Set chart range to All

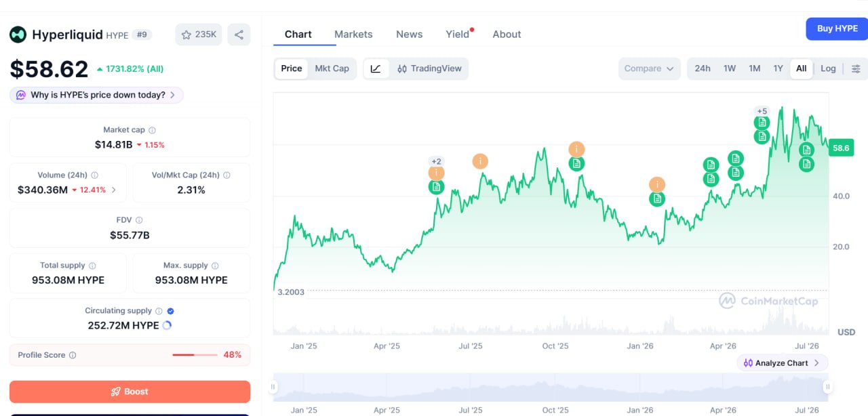(x=802, y=68)
